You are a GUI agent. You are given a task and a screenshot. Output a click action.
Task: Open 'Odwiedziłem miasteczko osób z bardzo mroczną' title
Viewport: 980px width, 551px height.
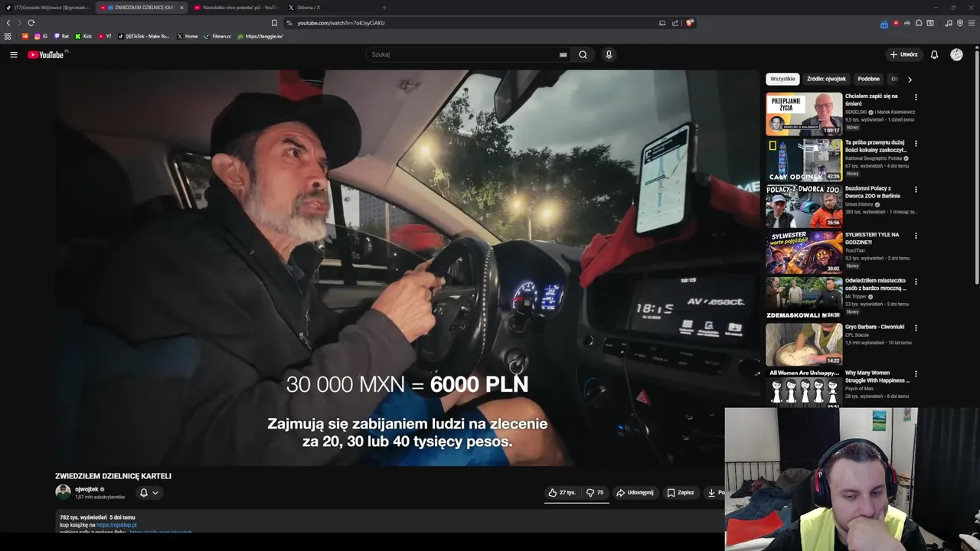(876, 285)
